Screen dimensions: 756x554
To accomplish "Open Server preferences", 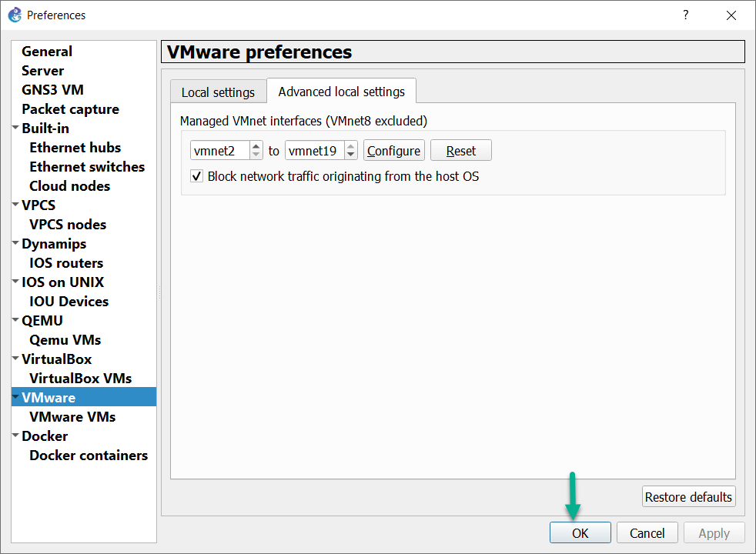I will pyautogui.click(x=42, y=70).
